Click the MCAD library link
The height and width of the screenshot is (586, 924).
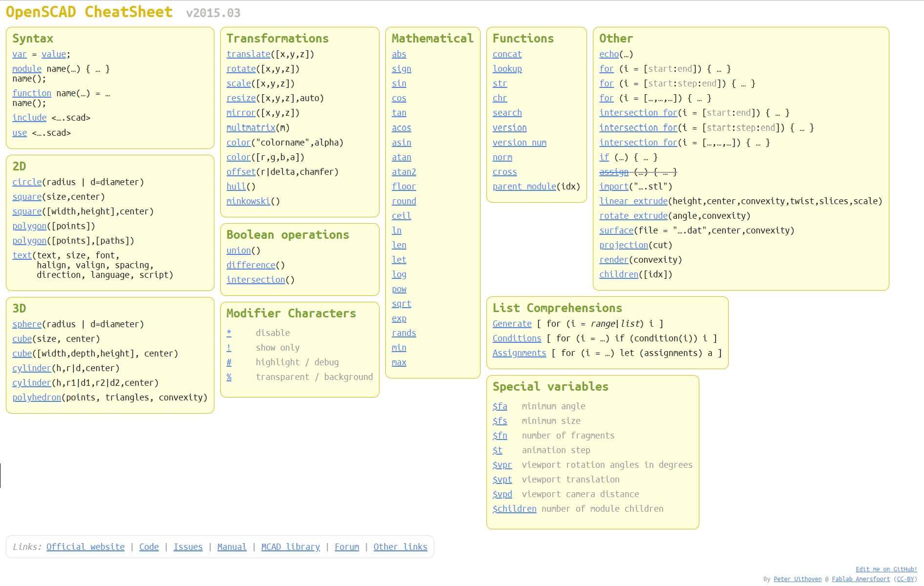point(291,547)
